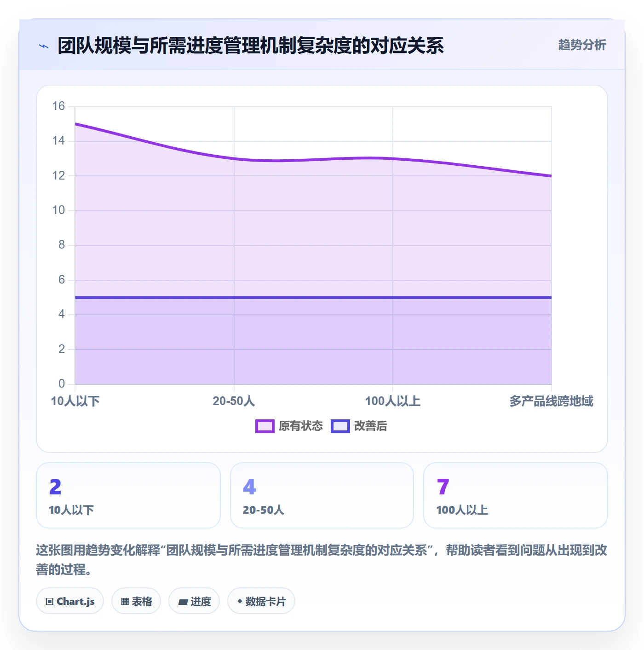The height and width of the screenshot is (650, 644).
Task: Click the x-axis label 100人以上 under the chart
Action: 393,401
